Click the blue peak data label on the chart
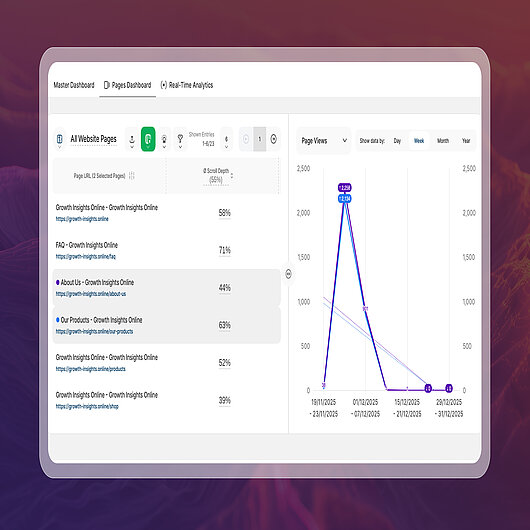The image size is (530, 530). coord(345,198)
